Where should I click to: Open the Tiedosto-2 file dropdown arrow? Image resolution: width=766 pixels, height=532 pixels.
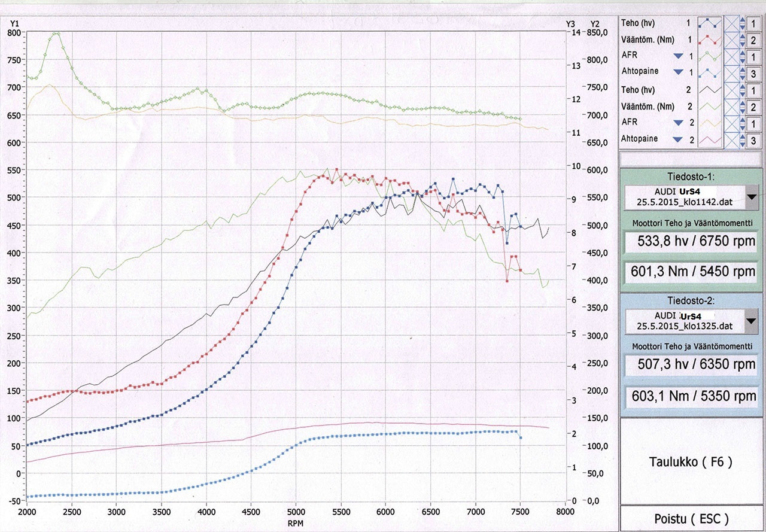click(x=751, y=322)
